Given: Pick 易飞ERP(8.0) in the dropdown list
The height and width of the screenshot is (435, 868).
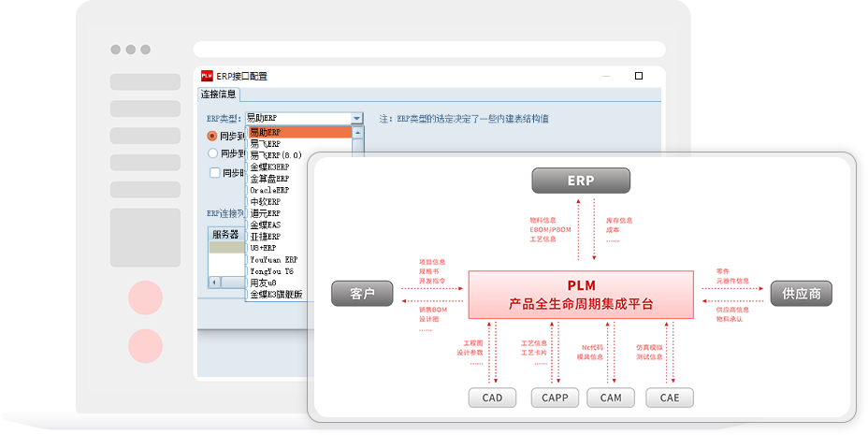Looking at the screenshot, I should point(275,155).
